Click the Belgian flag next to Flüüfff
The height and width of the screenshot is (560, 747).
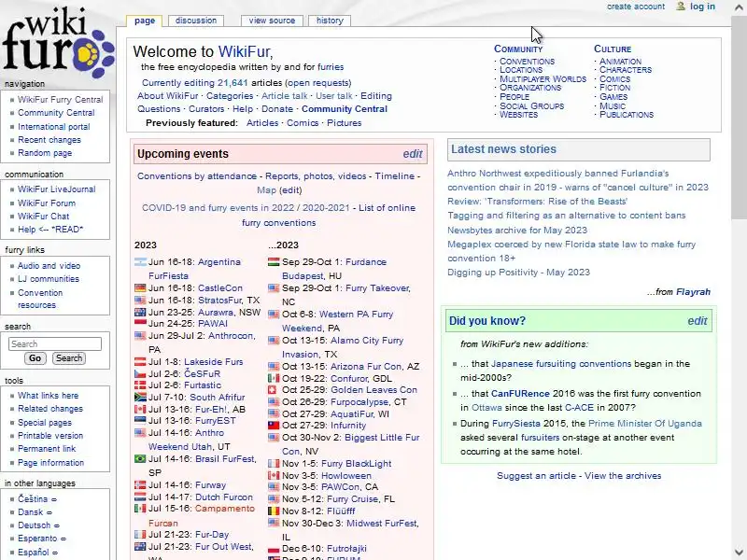coord(274,511)
